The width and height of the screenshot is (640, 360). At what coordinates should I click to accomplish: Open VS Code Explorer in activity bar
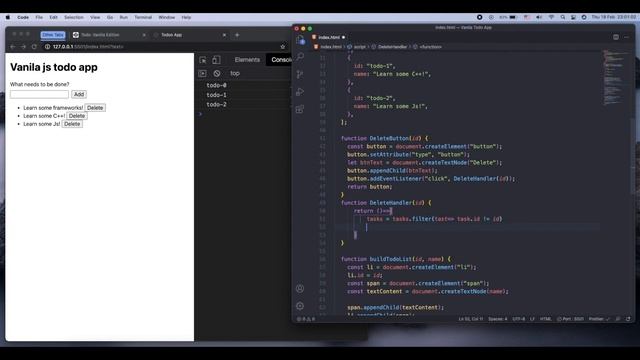pyautogui.click(x=300, y=40)
